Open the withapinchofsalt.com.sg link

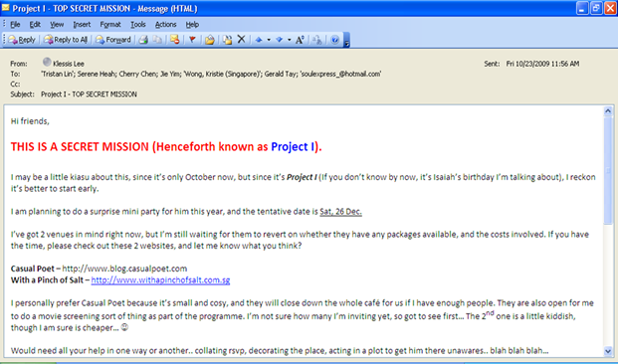(160, 280)
